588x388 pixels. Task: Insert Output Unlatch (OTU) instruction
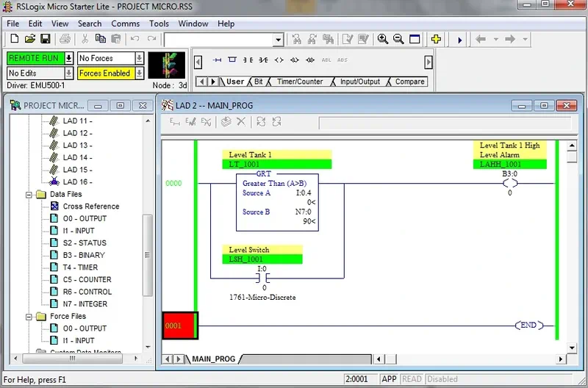coord(310,60)
